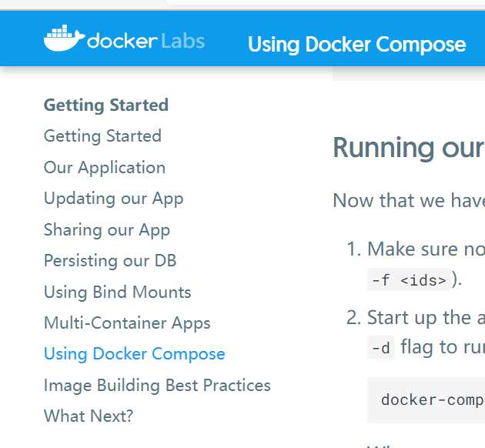The width and height of the screenshot is (485, 448).
Task: Open the Updating our App section
Action: [x=113, y=199]
